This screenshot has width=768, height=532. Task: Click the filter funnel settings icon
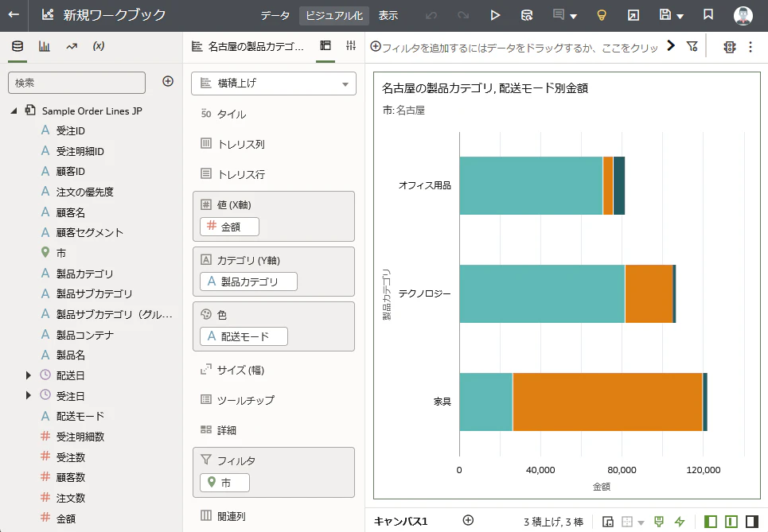pyautogui.click(x=692, y=46)
